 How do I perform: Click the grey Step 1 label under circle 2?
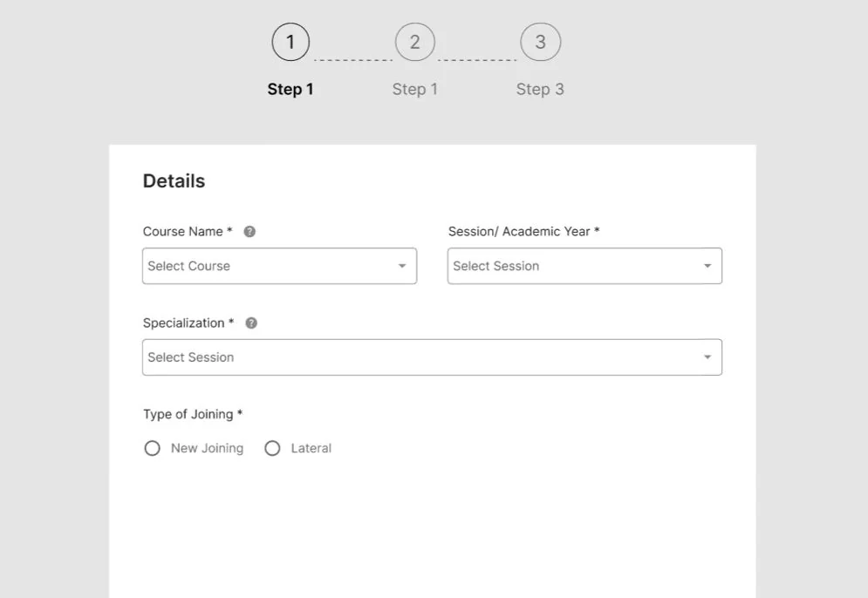coord(415,89)
